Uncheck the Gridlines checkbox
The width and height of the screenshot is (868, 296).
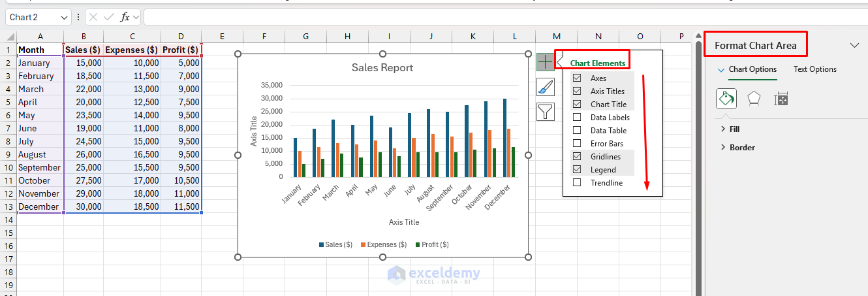[x=577, y=156]
